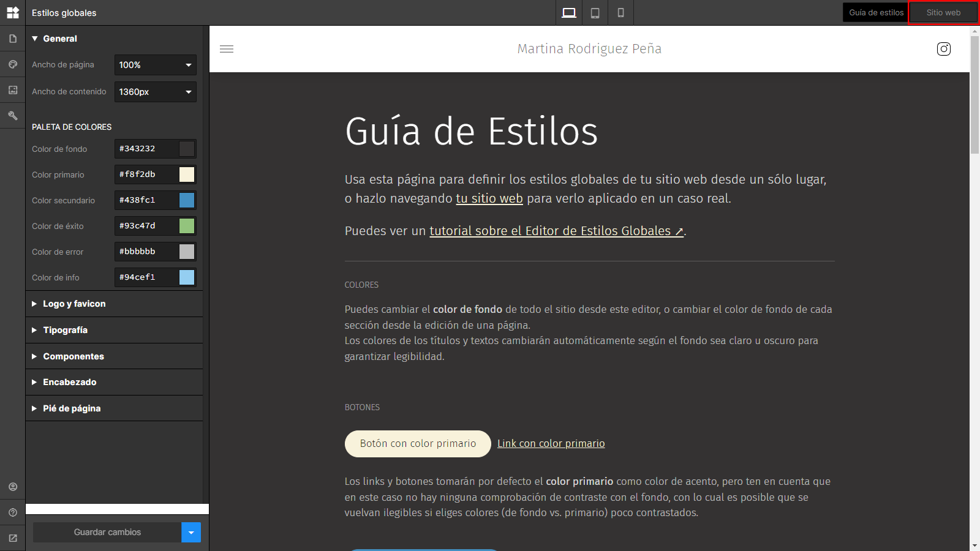Follow the tu sitio web link
This screenshot has width=980, height=551.
pos(489,198)
